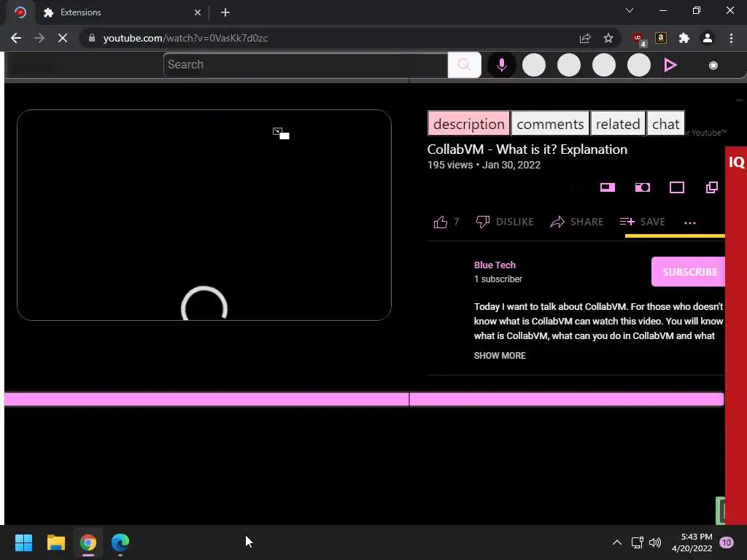Open the Blue Tech channel link

(x=495, y=265)
